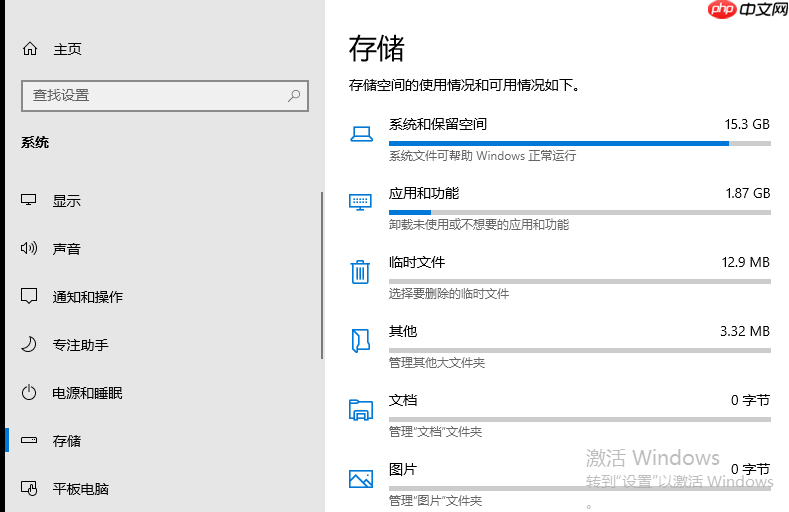Open 电源和睡眠 settings

click(88, 393)
